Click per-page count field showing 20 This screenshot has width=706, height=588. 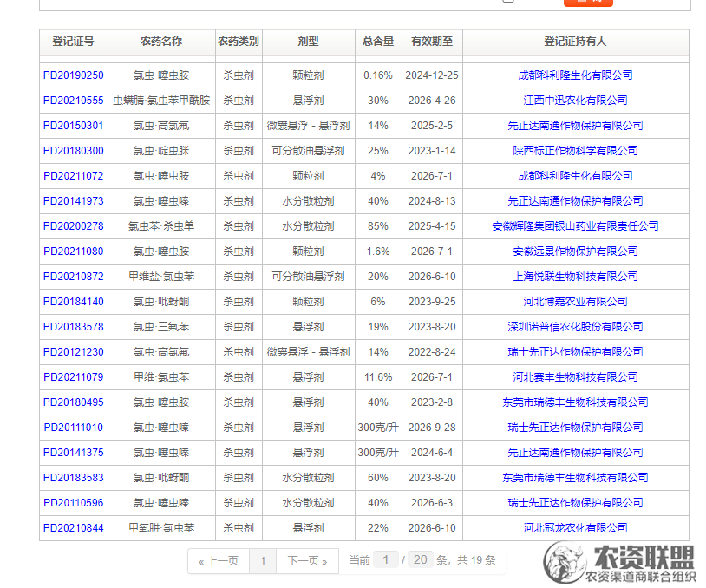[x=421, y=560]
